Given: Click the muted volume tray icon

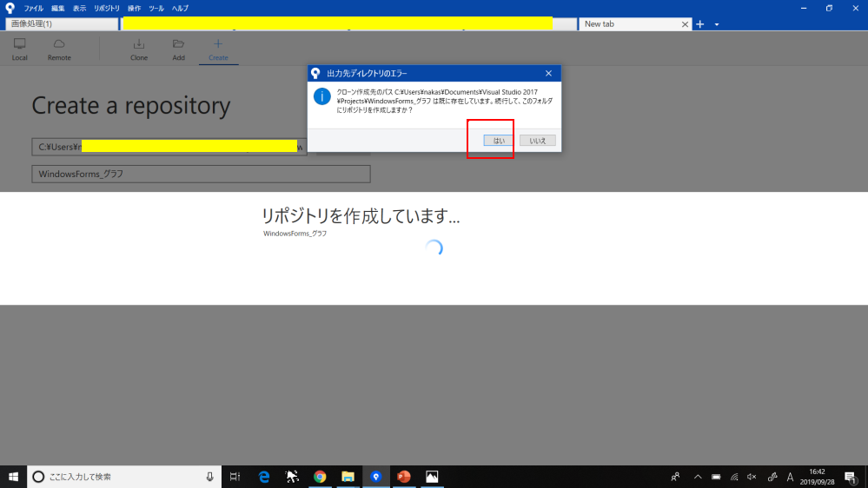Looking at the screenshot, I should [x=752, y=477].
